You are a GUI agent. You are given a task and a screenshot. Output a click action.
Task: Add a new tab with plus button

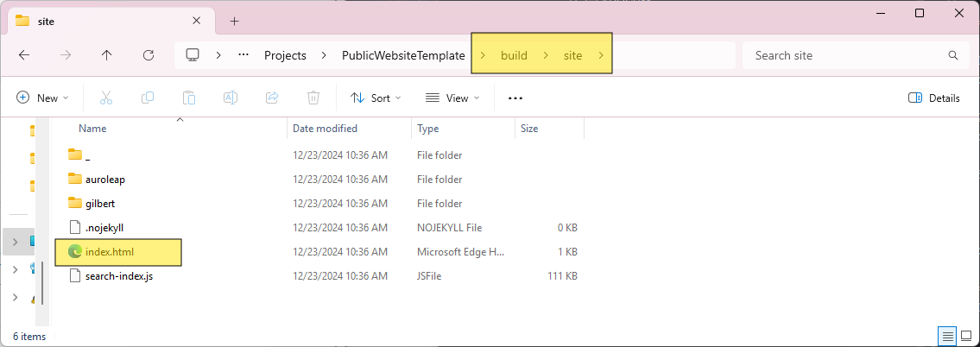click(234, 22)
